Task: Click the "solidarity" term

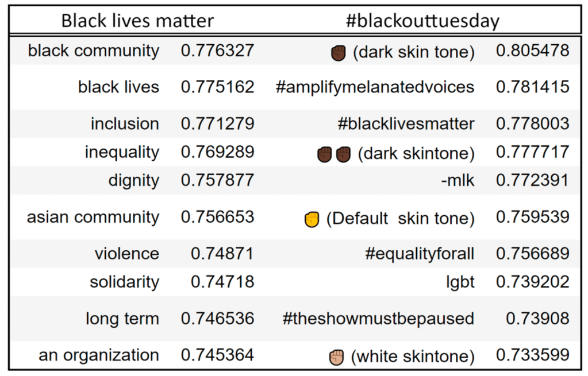Action: 124,282
